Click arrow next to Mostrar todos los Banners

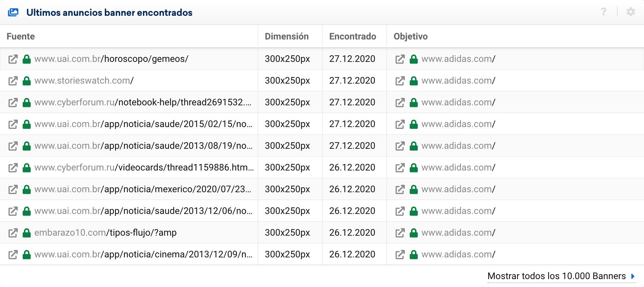point(633,276)
